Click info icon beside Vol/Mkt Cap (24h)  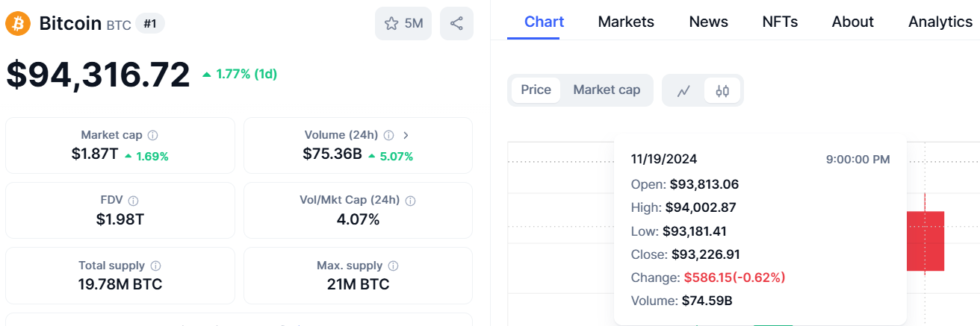[410, 201]
